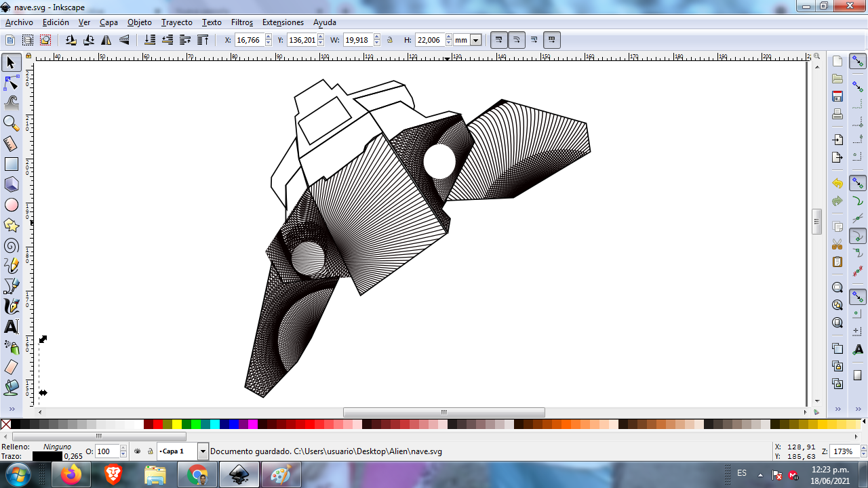Viewport: 868px width, 488px height.
Task: Toggle snap to cusp nodes button
Action: (858, 236)
